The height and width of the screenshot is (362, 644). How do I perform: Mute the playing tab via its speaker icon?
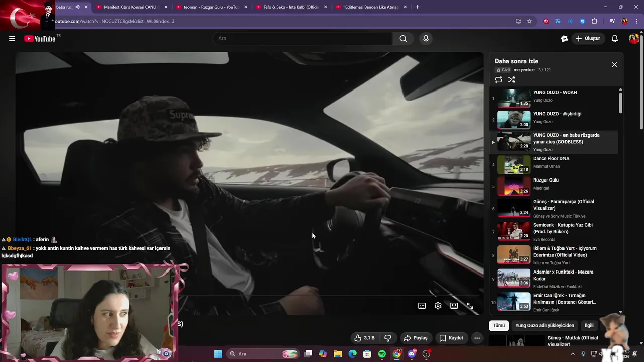tap(77, 7)
